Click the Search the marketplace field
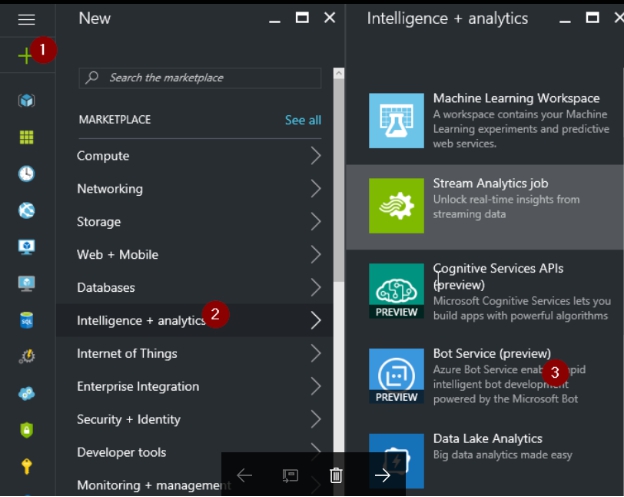624x497 pixels. click(200, 78)
